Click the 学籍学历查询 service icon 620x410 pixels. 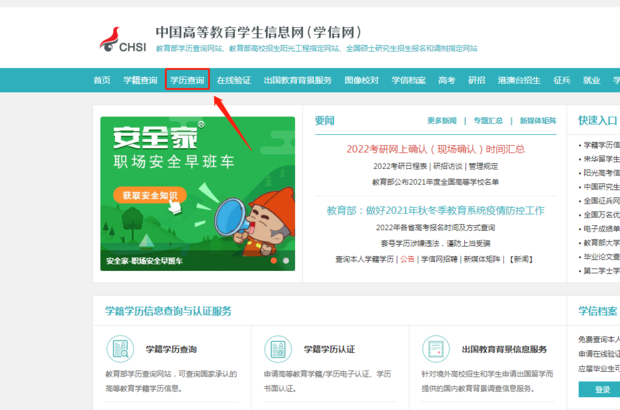point(120,349)
